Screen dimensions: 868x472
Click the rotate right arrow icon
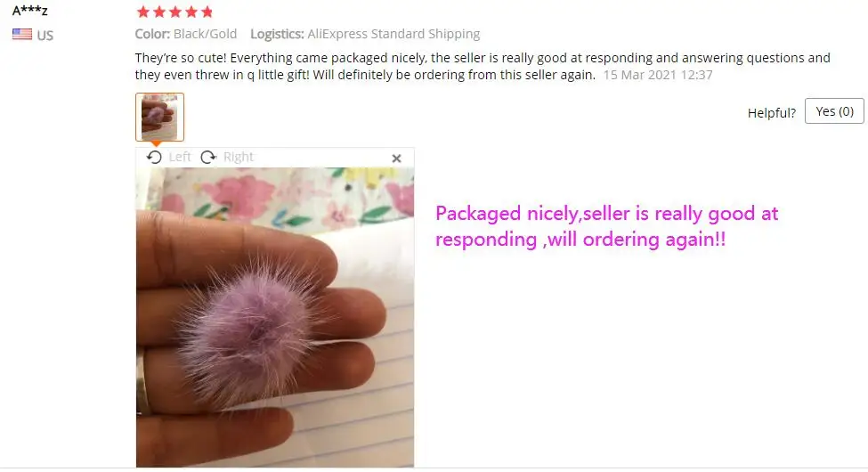pos(208,158)
